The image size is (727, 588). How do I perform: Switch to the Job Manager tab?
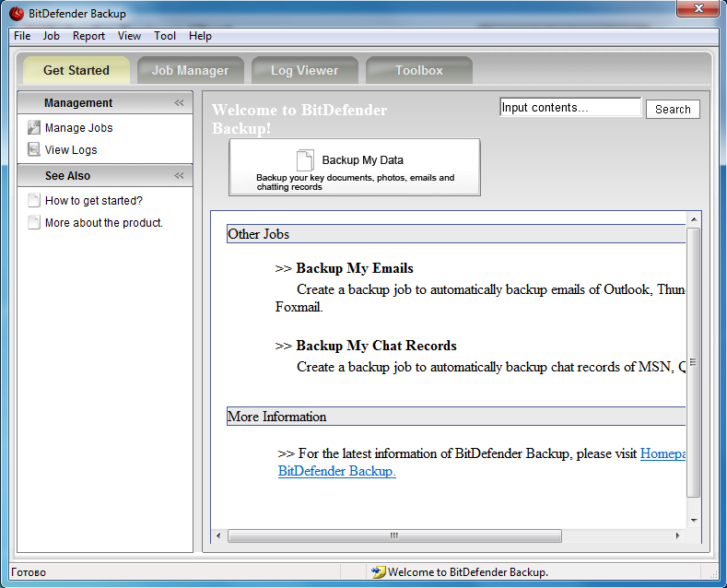click(191, 70)
